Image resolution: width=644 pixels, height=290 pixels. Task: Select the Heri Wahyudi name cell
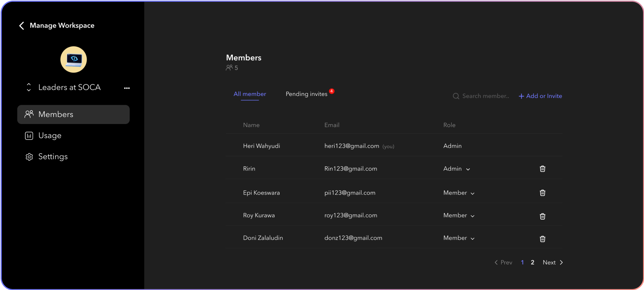(x=262, y=146)
